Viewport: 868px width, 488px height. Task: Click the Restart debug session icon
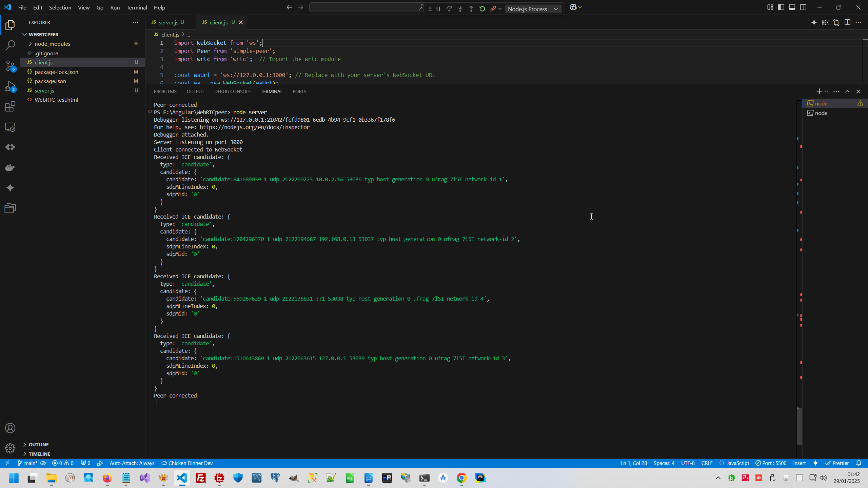tap(482, 9)
